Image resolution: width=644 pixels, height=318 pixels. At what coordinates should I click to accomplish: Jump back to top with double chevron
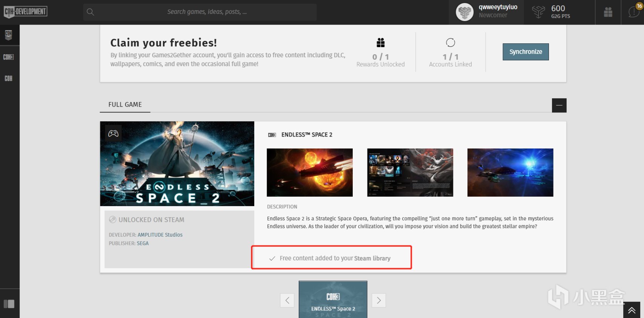pos(632,310)
